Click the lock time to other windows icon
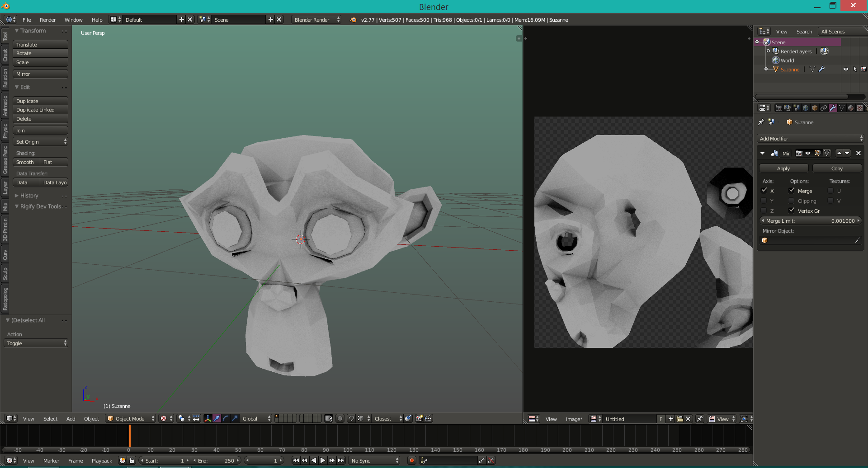This screenshot has width=868, height=468. [132, 460]
